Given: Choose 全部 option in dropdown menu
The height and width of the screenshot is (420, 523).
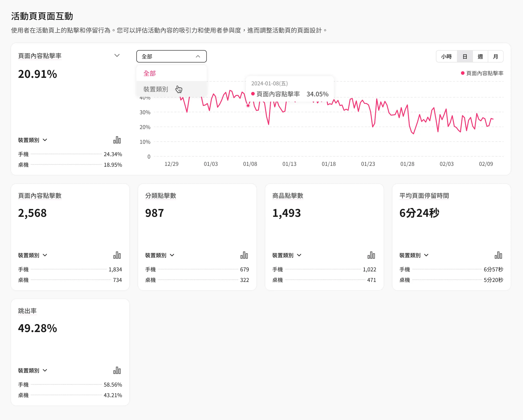Looking at the screenshot, I should 150,74.
